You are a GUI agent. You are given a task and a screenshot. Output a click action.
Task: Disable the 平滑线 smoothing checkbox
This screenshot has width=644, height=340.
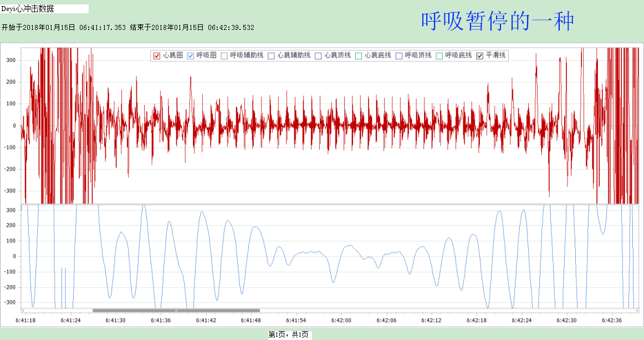pos(480,55)
